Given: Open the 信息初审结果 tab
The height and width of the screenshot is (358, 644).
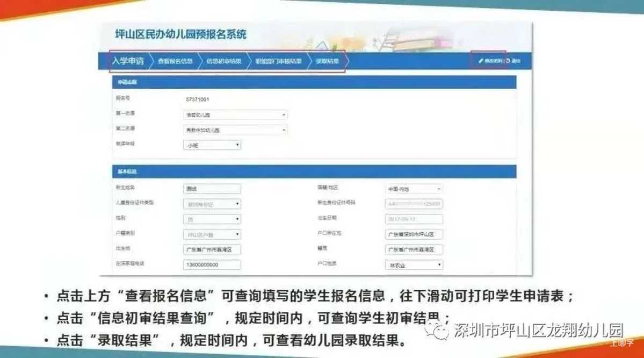Looking at the screenshot, I should (x=224, y=61).
